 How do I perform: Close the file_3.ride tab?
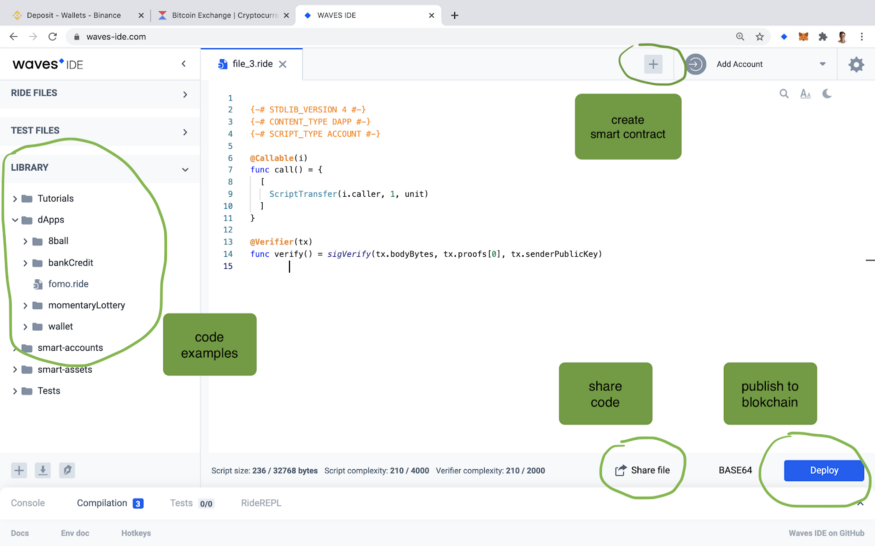tap(283, 64)
